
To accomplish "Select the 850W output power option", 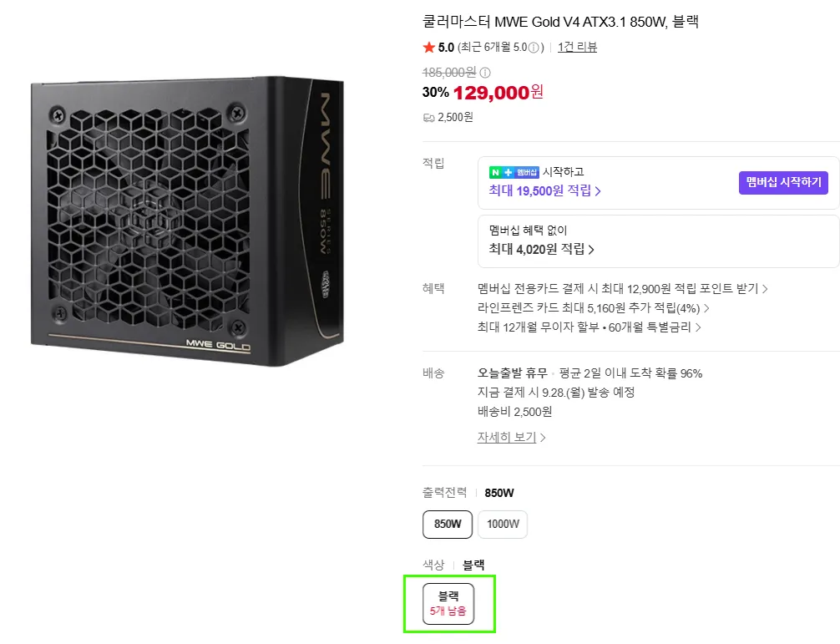I will pyautogui.click(x=448, y=524).
